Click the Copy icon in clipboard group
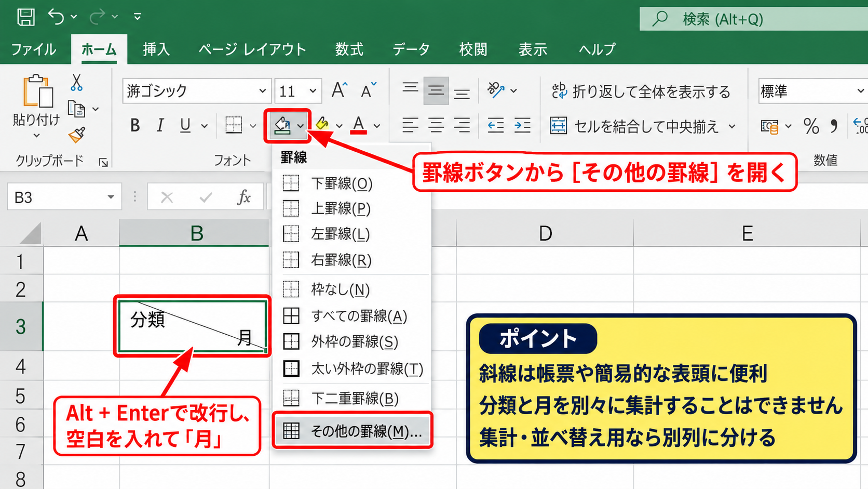868x489 pixels. pyautogui.click(x=77, y=109)
